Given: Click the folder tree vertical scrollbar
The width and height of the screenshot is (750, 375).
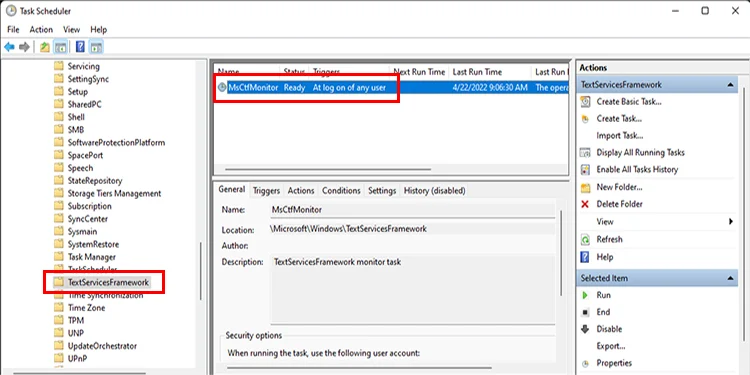Looking at the screenshot, I should coord(200,271).
